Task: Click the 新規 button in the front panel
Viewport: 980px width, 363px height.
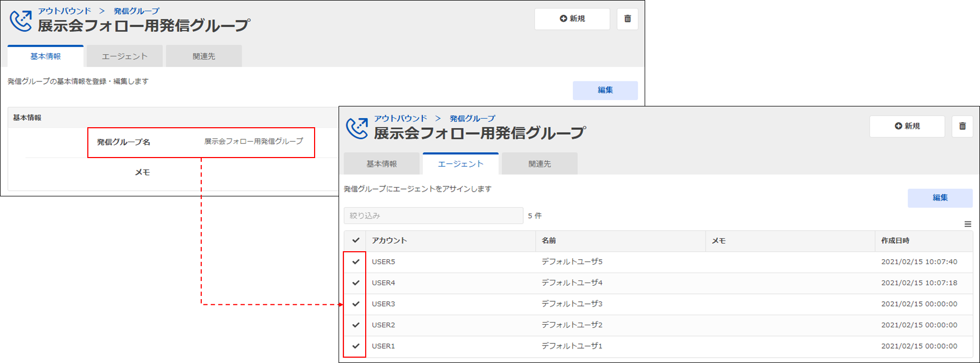Action: [x=907, y=126]
